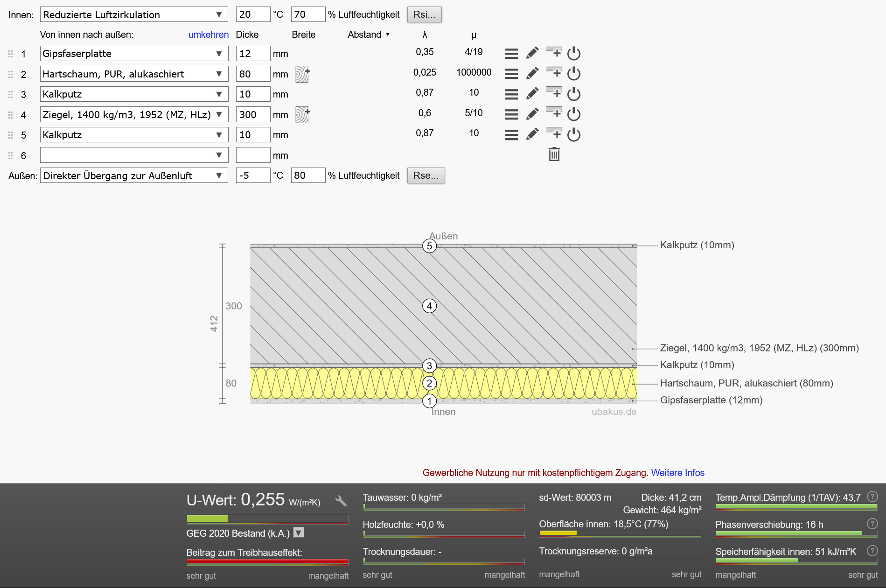Click the 'umkehren' link
The width and height of the screenshot is (886, 588).
[x=208, y=35]
